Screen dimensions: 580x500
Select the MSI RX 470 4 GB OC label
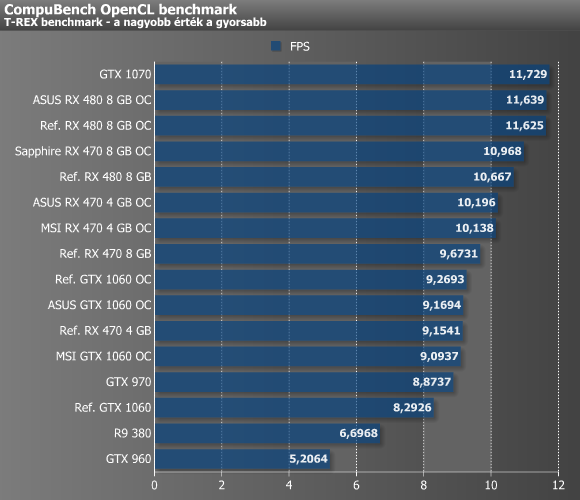click(96, 228)
